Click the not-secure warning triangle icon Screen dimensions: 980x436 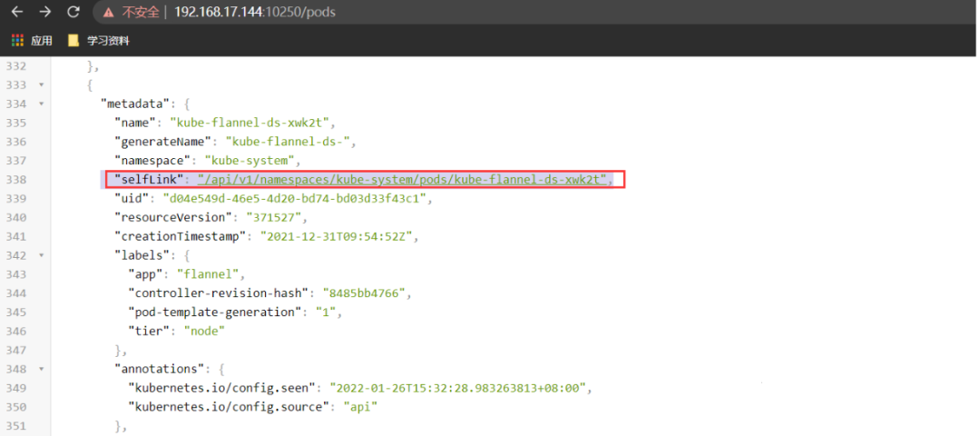click(109, 12)
